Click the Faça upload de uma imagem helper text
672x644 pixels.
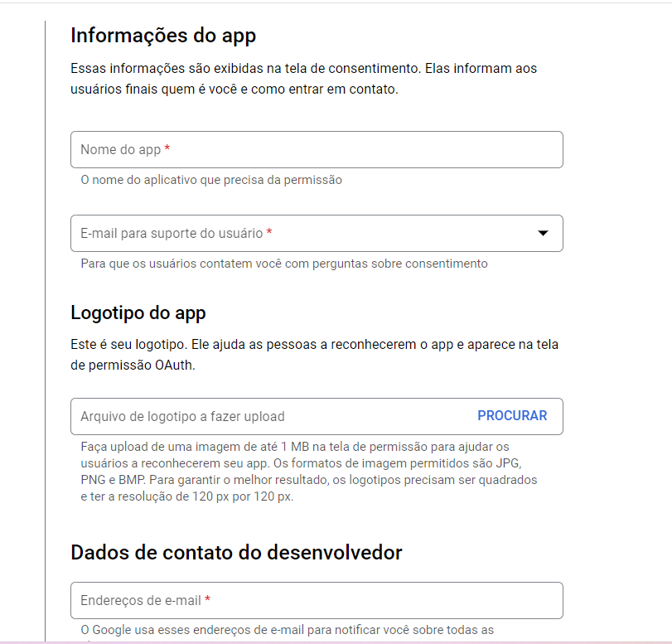tap(308, 472)
